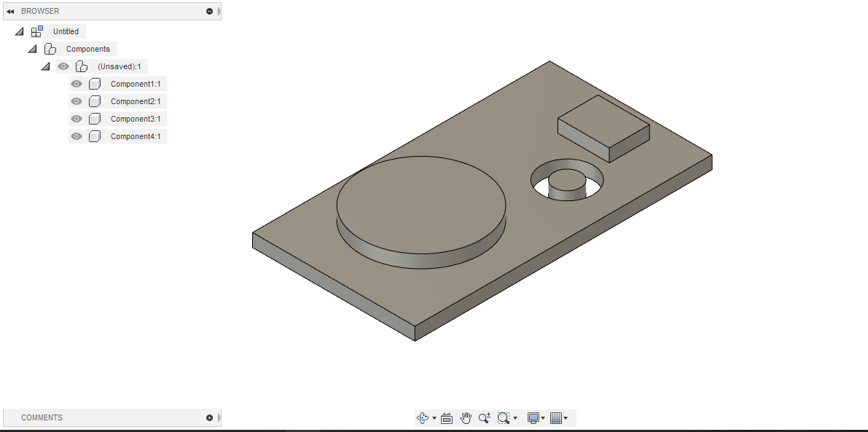
Task: Click the COMMENTS panel header
Action: (42, 417)
